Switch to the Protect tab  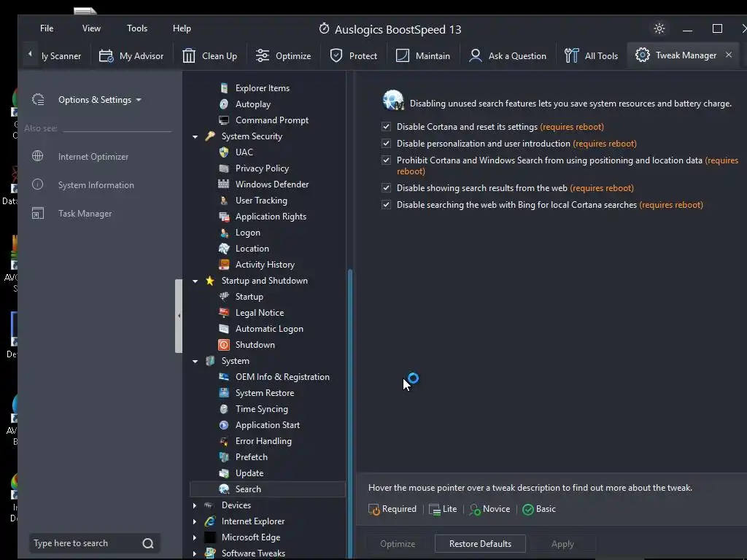pos(354,55)
